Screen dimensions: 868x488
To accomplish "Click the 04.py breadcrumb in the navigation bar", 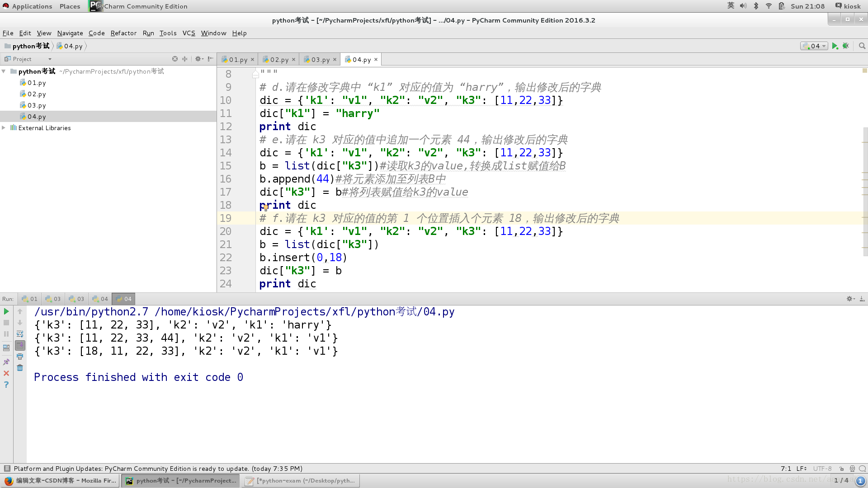I will tap(70, 46).
